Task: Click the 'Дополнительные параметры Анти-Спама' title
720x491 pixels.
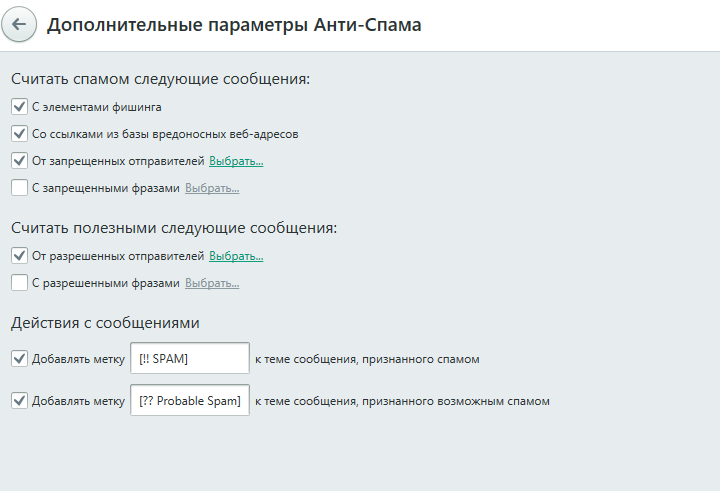Action: (234, 25)
